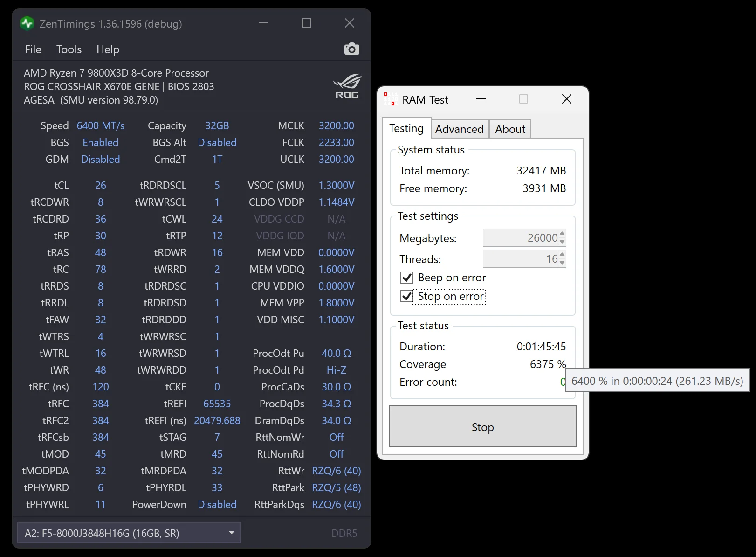Image resolution: width=756 pixels, height=557 pixels.
Task: Click the PowerDown value Disabled
Action: (217, 505)
